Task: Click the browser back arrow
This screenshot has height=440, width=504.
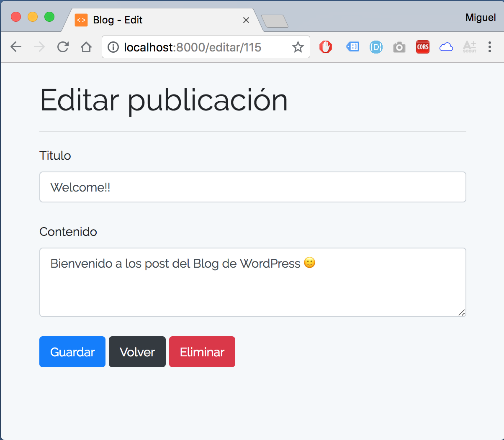Action: pos(16,47)
